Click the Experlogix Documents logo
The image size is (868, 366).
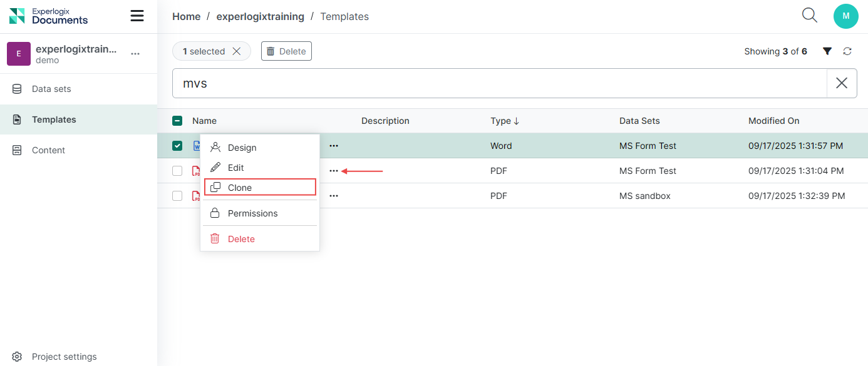point(49,16)
